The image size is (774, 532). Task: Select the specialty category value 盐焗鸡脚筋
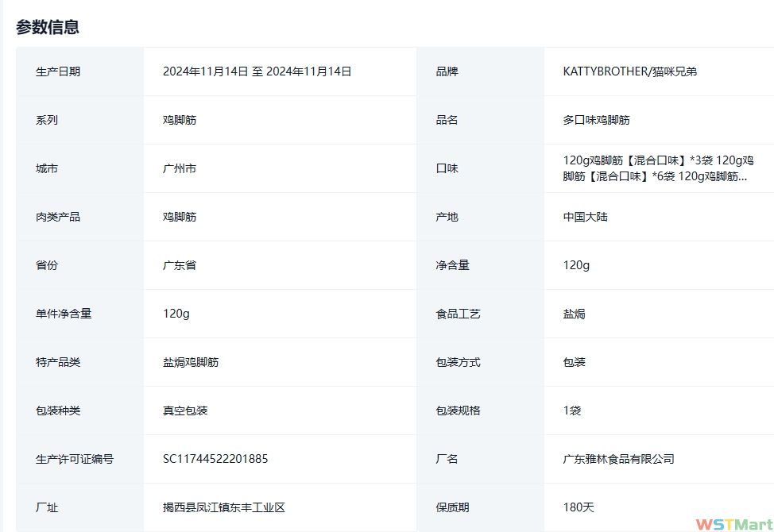pos(191,362)
